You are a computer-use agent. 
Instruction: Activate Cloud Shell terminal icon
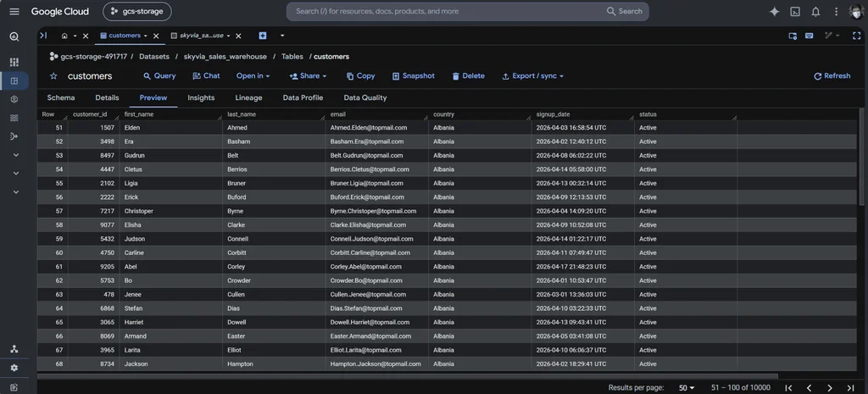coord(795,12)
